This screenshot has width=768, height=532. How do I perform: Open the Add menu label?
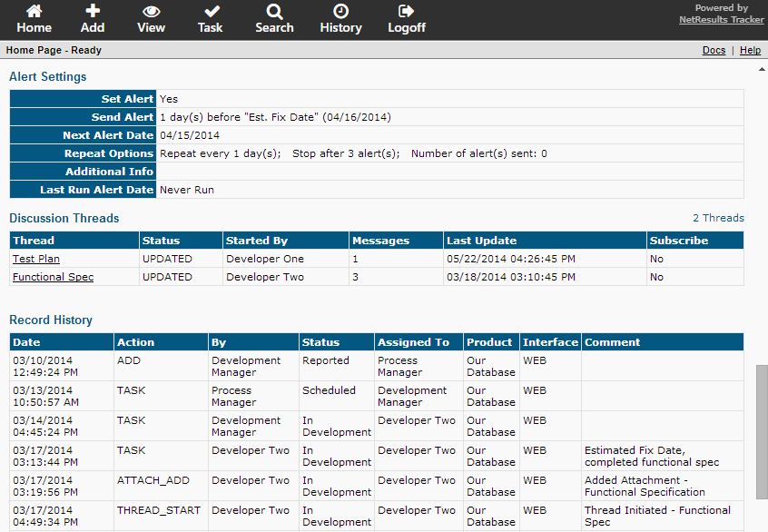pyautogui.click(x=93, y=27)
